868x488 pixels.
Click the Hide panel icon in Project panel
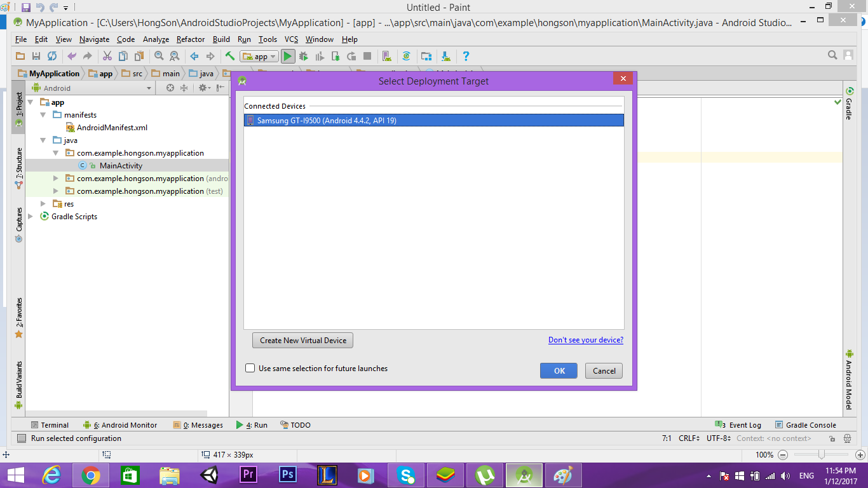pyautogui.click(x=220, y=88)
